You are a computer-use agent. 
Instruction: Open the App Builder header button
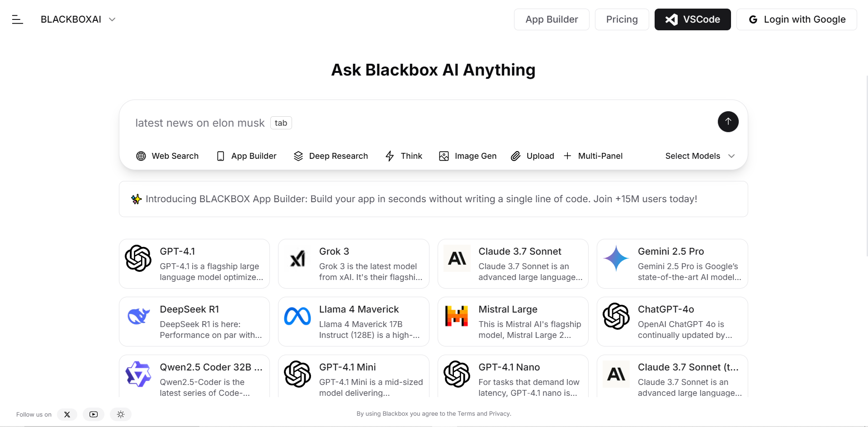552,19
